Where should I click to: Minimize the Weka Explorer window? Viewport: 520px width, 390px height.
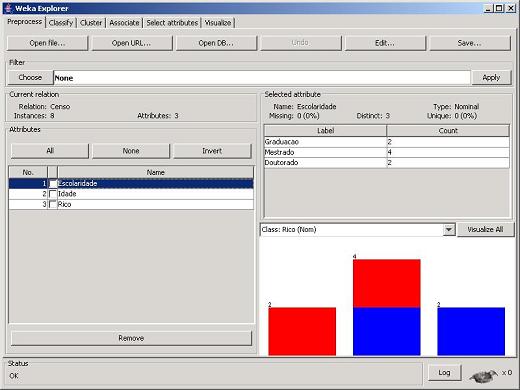[489, 8]
